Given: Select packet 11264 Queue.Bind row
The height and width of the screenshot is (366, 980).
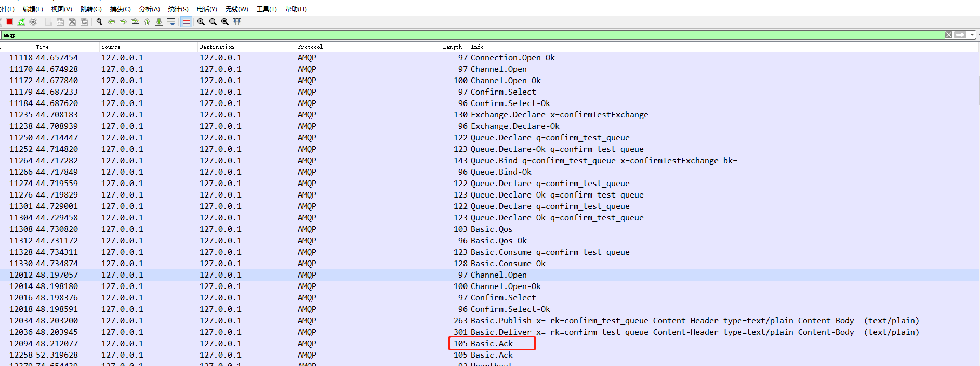Looking at the screenshot, I should 489,161.
